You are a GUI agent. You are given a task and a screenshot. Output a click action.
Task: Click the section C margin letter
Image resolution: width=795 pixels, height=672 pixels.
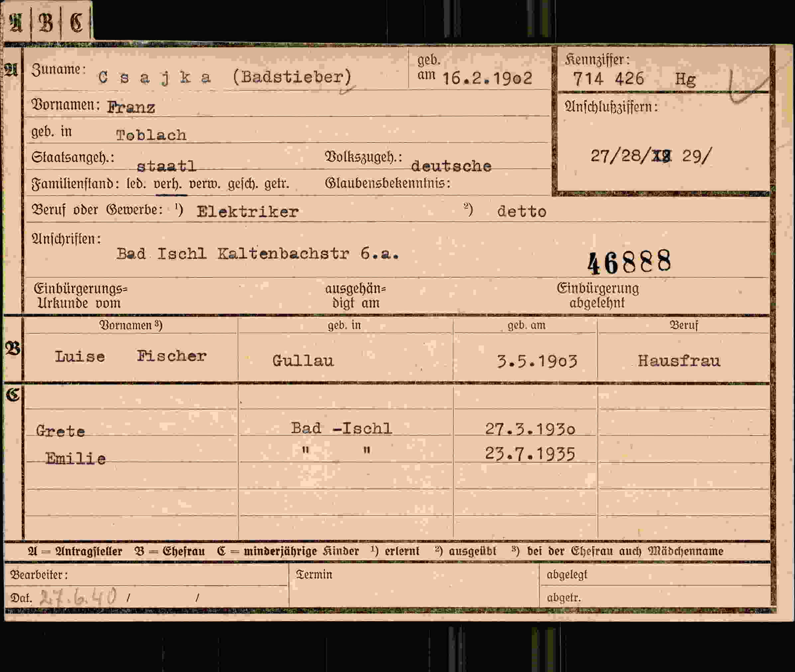pyautogui.click(x=13, y=395)
